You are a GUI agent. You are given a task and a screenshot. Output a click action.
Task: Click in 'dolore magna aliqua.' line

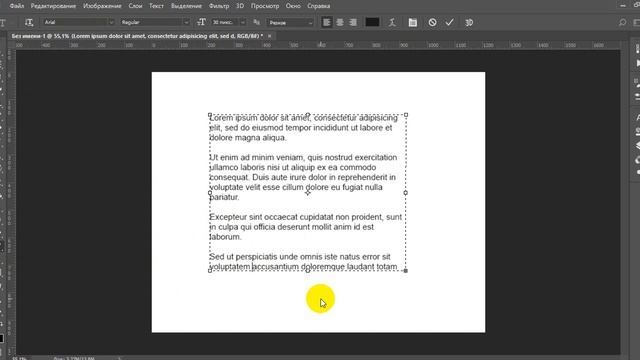[x=248, y=138]
